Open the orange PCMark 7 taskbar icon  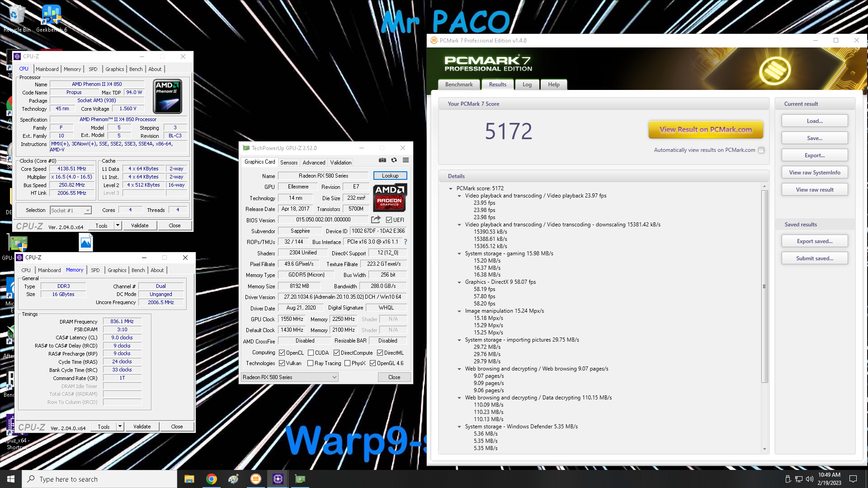point(255,479)
